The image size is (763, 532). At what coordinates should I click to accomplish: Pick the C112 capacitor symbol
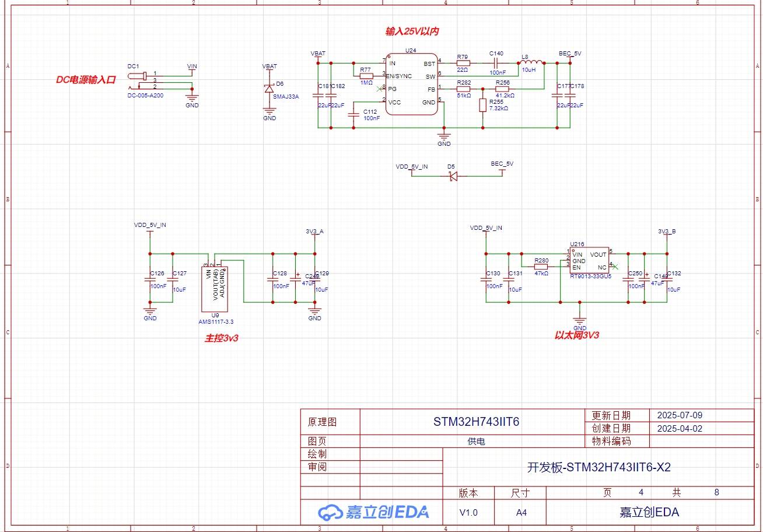click(x=353, y=116)
